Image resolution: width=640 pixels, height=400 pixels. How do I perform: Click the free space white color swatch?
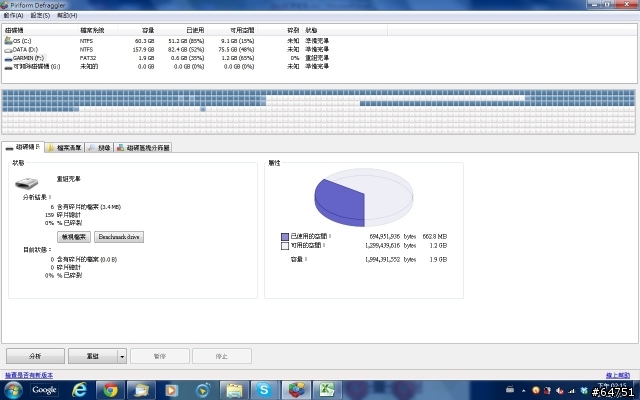tap(285, 246)
